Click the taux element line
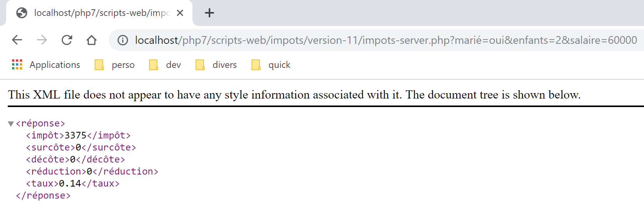This screenshot has width=644, height=211. tap(73, 183)
